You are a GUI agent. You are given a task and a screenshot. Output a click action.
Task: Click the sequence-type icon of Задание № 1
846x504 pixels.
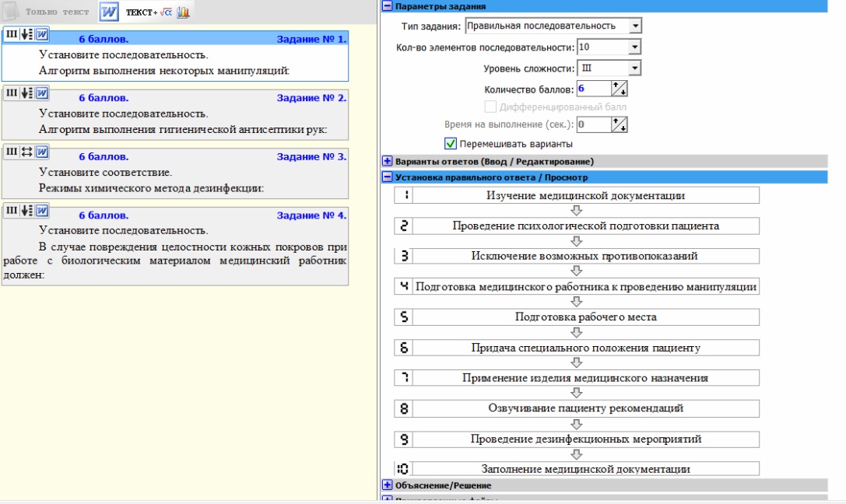[26, 34]
